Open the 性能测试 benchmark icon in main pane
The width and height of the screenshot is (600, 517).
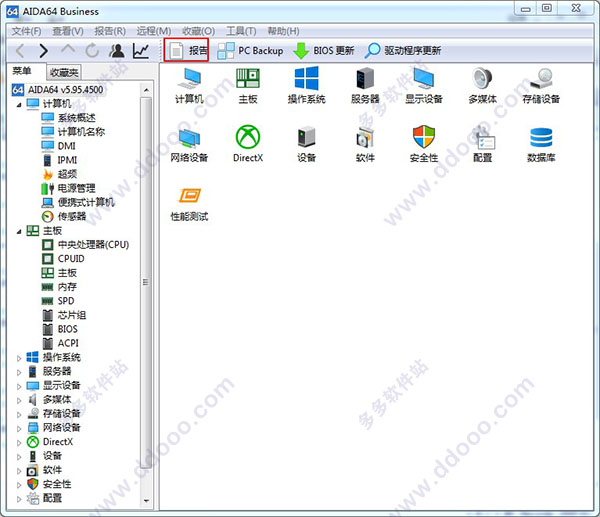point(189,204)
